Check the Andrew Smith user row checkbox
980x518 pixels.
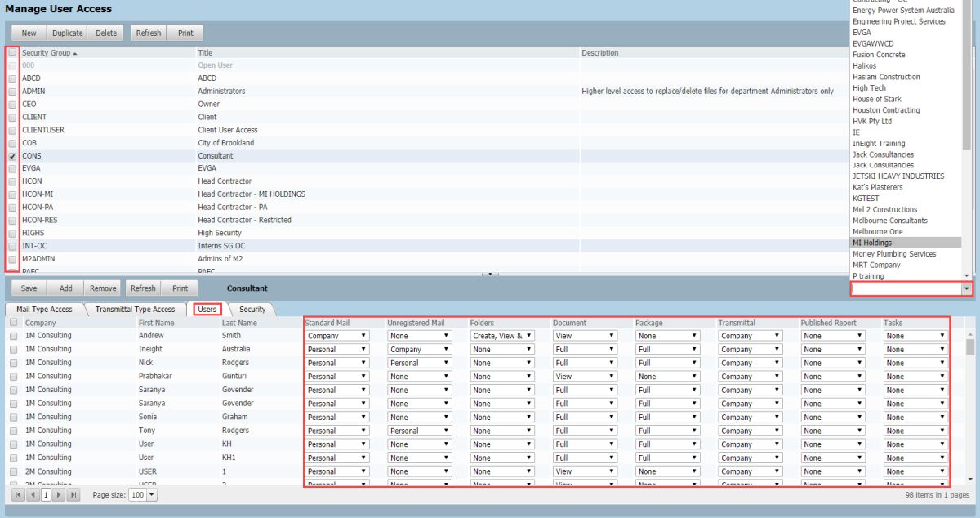click(12, 336)
